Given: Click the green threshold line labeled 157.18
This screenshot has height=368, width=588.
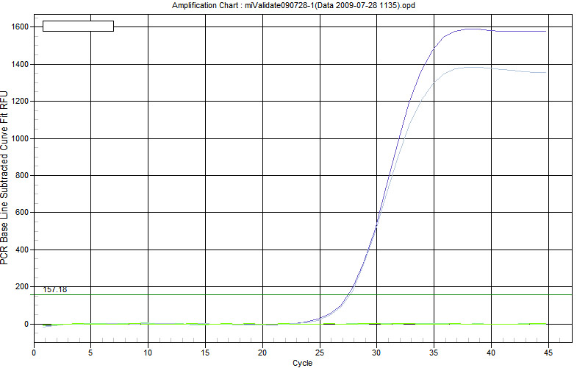Looking at the screenshot, I should click(x=300, y=295).
